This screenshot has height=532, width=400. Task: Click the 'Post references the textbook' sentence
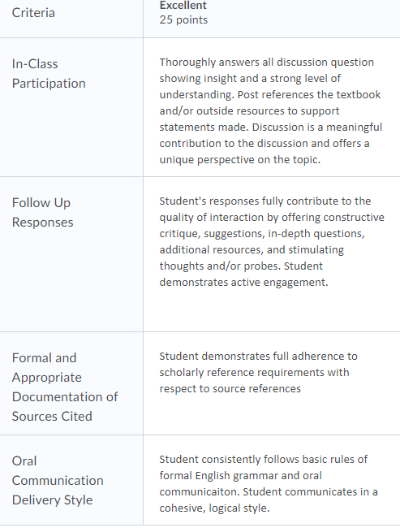click(309, 95)
